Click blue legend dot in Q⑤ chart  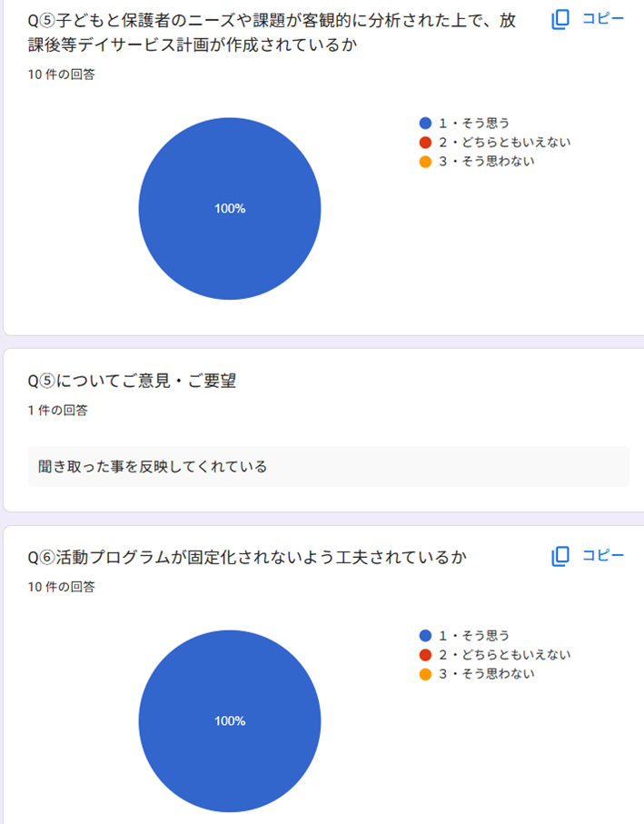[x=425, y=123]
